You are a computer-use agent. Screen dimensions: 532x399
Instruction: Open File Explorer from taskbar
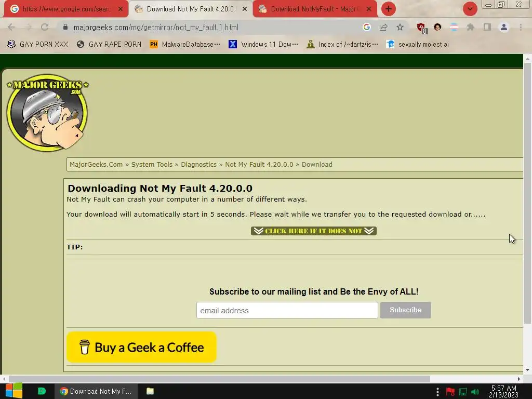(150, 391)
